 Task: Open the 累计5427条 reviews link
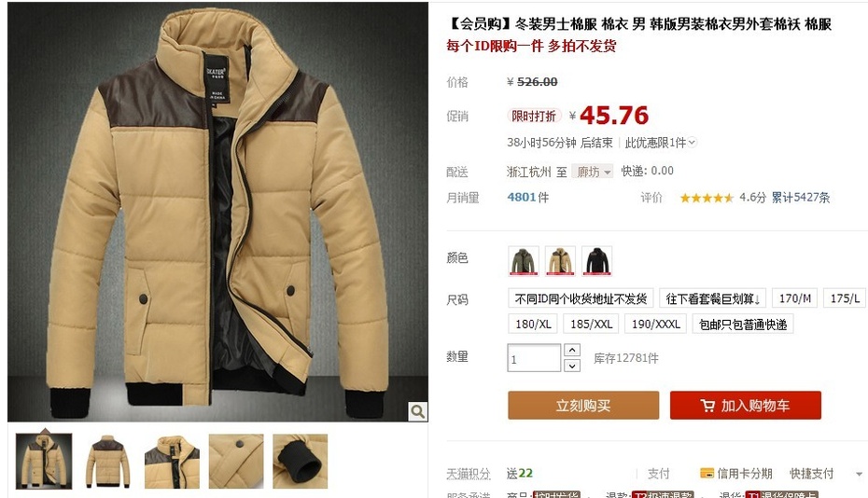(x=801, y=198)
